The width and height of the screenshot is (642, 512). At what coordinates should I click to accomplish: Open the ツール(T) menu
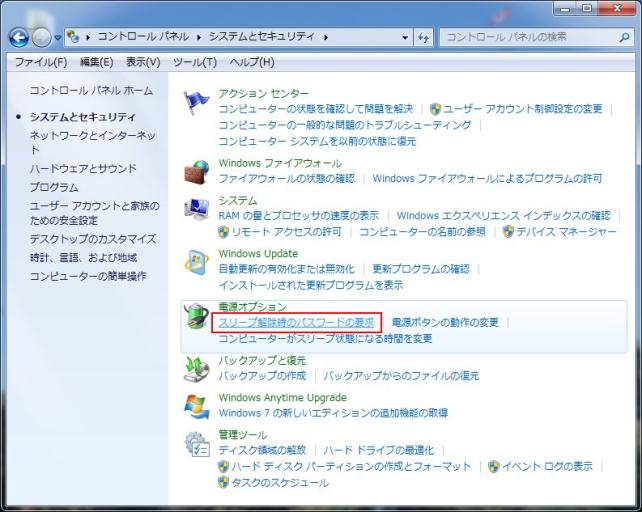195,62
